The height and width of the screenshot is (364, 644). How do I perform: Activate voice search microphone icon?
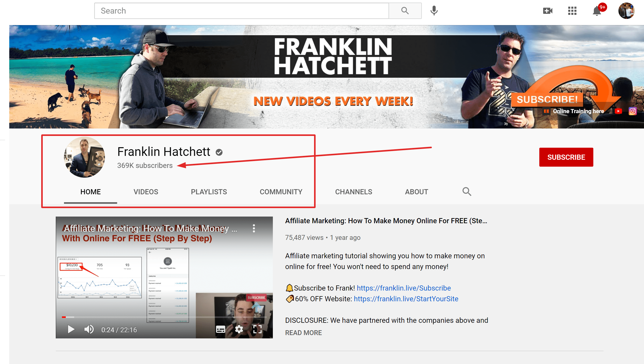[x=434, y=11]
